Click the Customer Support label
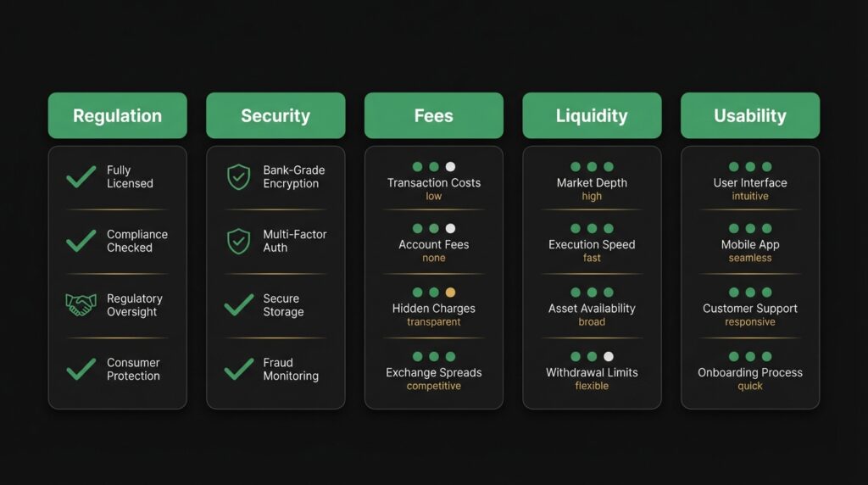This screenshot has width=868, height=485. pyautogui.click(x=750, y=309)
